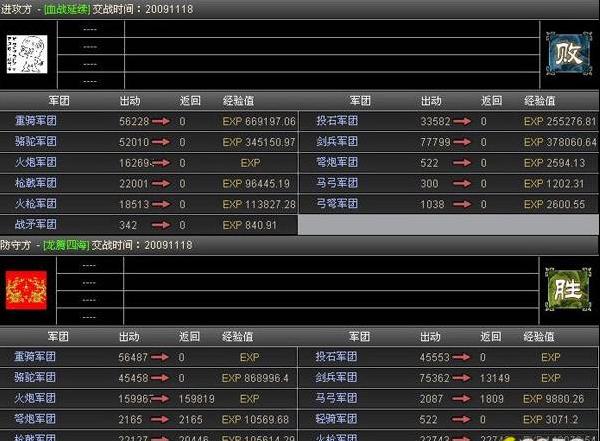
Task: Click EXP 669197.06 value in attacker table
Action: (259, 121)
